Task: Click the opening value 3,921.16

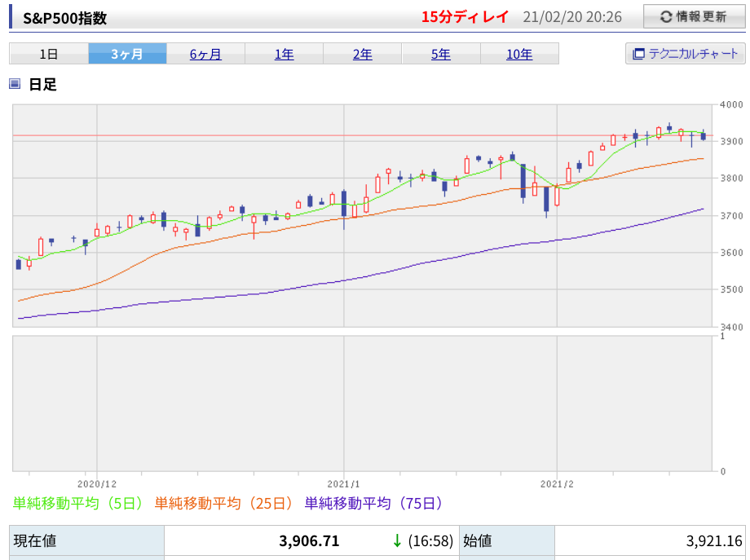Action: [714, 541]
